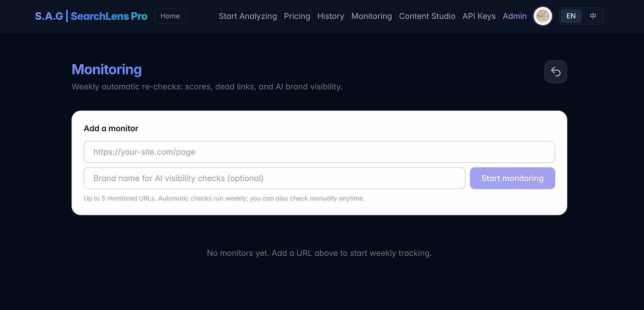Focus the monitor URL input field
This screenshot has height=310, width=644.
(319, 152)
